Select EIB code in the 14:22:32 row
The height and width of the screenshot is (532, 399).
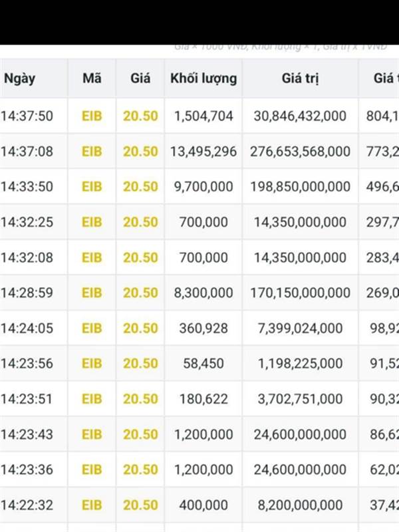tap(92, 505)
